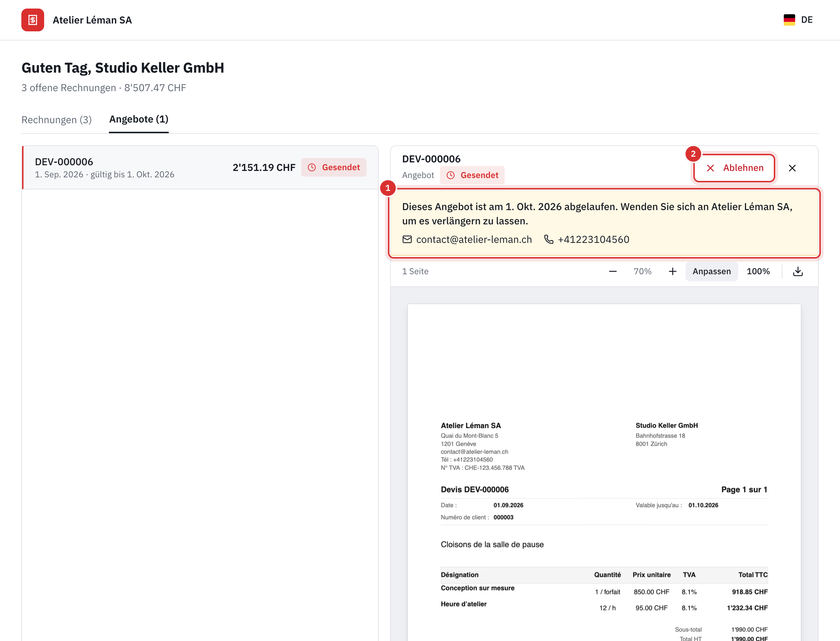The height and width of the screenshot is (641, 840).
Task: Open the DE language selector
Action: point(798,20)
